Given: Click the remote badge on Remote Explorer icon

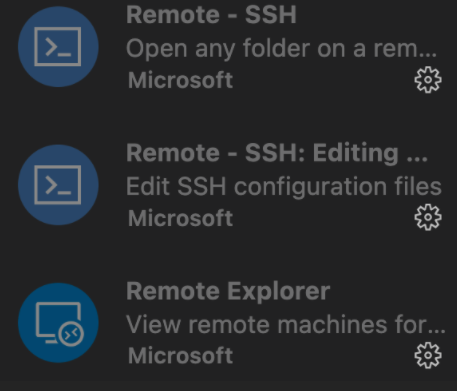Looking at the screenshot, I should [71, 334].
